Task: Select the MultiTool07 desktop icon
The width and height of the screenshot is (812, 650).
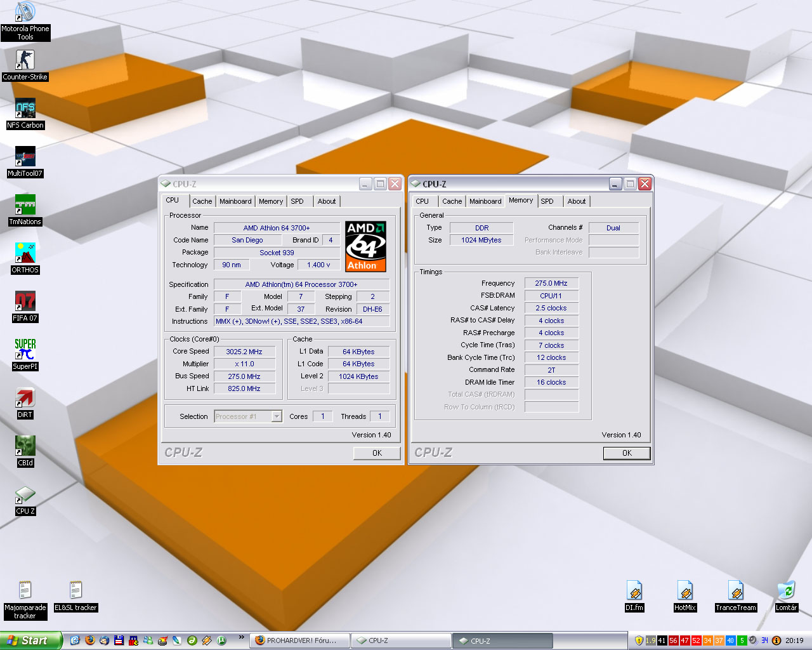Action: (x=25, y=162)
